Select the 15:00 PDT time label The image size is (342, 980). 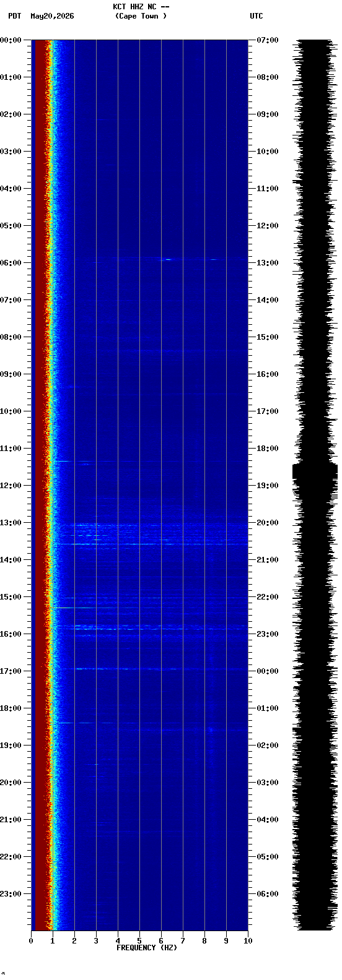[x=11, y=597]
